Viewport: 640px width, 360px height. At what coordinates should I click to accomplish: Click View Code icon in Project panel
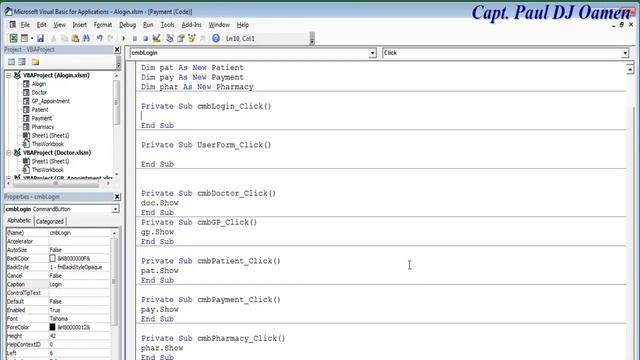[11, 62]
